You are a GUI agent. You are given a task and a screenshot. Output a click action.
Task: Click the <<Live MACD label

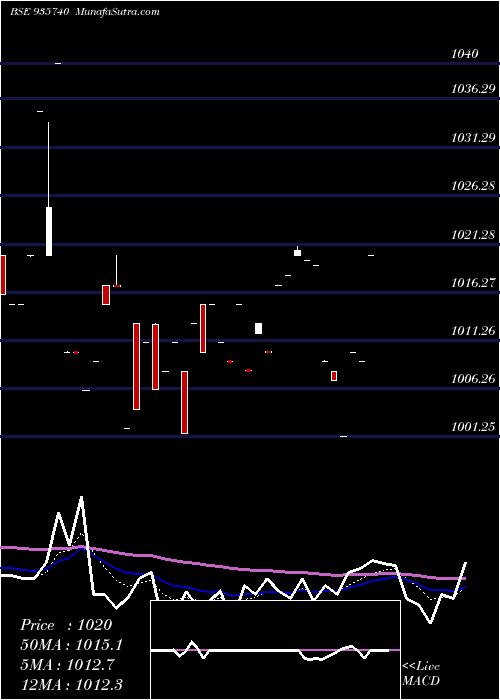click(x=421, y=674)
